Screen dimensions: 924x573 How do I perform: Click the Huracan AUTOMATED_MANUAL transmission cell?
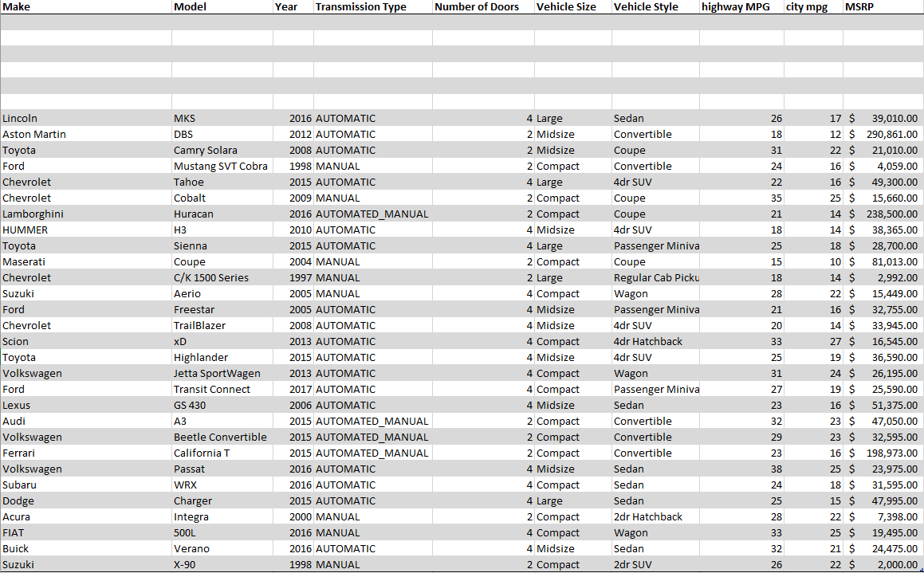pos(373,214)
